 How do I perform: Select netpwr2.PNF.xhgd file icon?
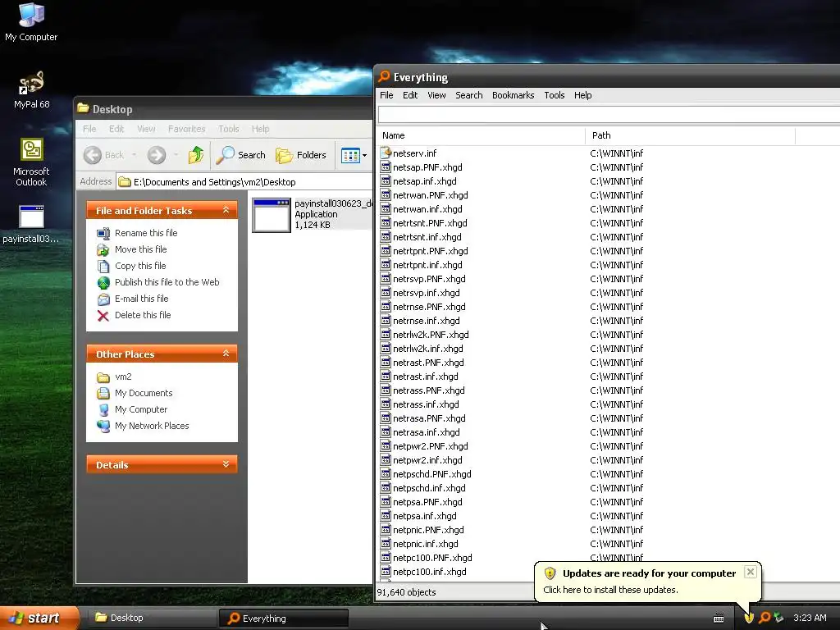[x=386, y=445]
